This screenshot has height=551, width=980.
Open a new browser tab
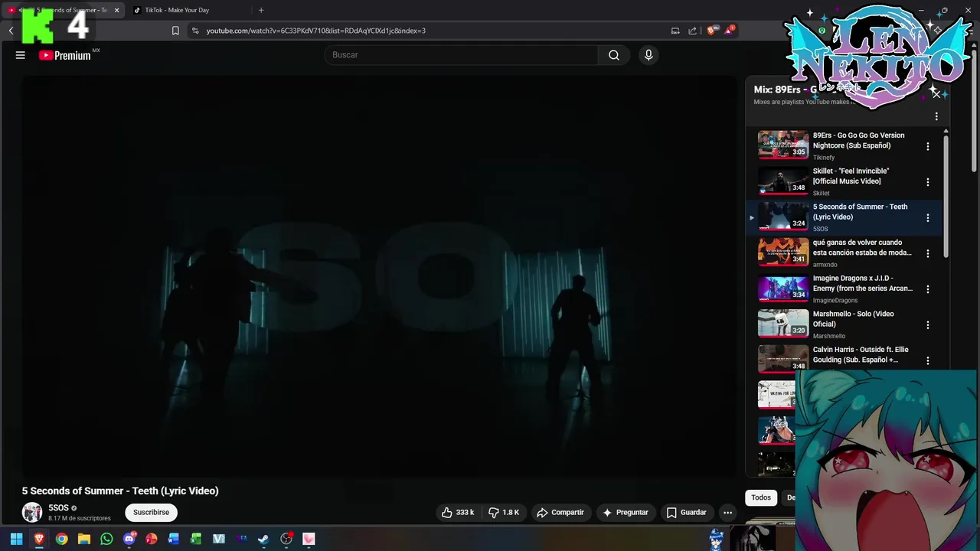[x=261, y=10]
